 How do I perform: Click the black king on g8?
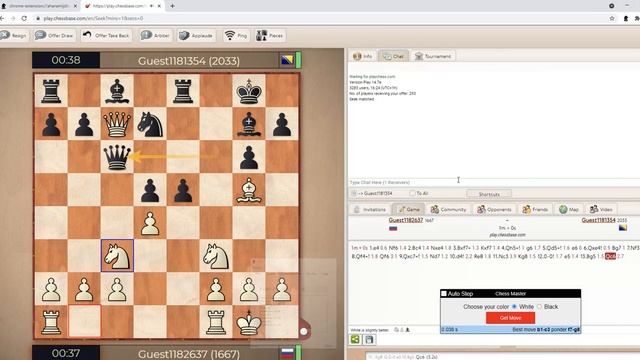249,91
